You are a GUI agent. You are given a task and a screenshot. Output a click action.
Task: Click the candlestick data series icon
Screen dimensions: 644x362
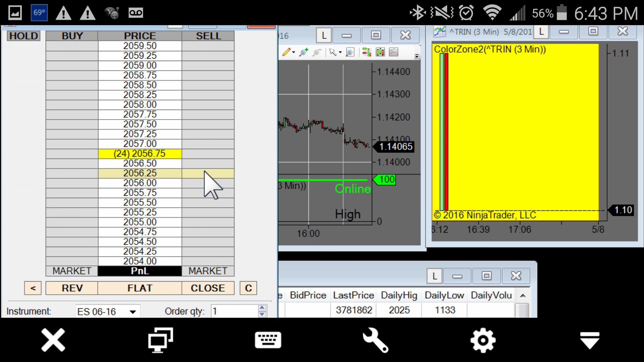380,52
